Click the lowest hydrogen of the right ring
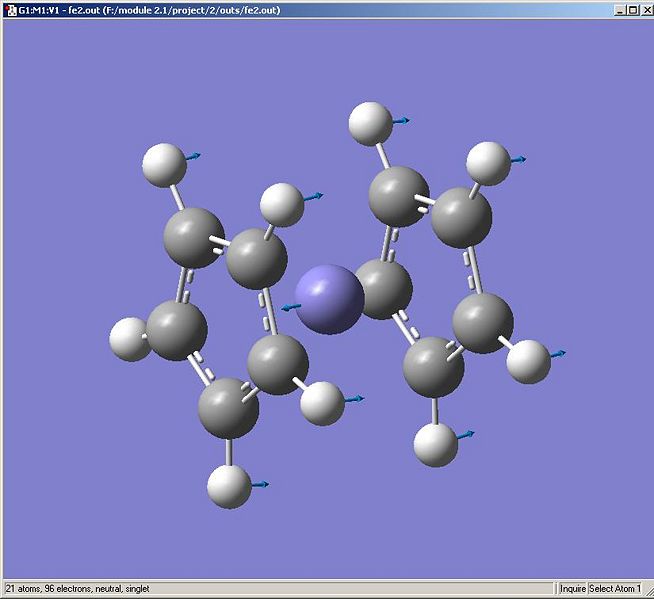This screenshot has height=599, width=654. 435,445
